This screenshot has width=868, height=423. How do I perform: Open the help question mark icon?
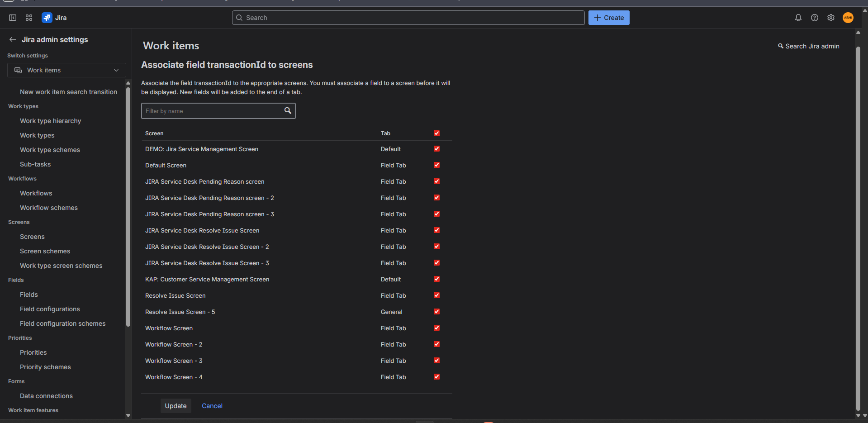coord(814,18)
